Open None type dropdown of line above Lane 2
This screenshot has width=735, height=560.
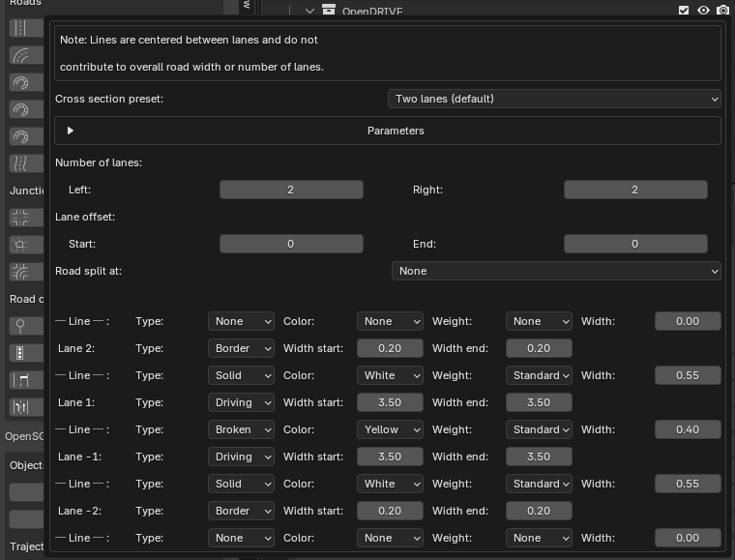click(x=241, y=321)
